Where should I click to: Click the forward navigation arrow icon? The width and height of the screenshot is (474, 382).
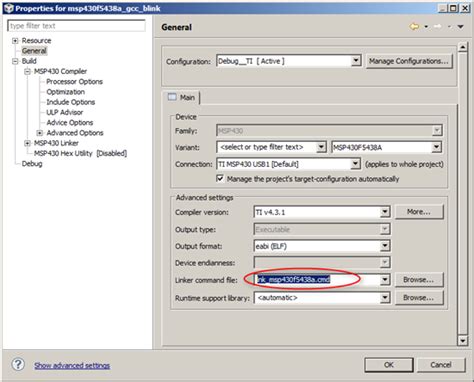(438, 27)
